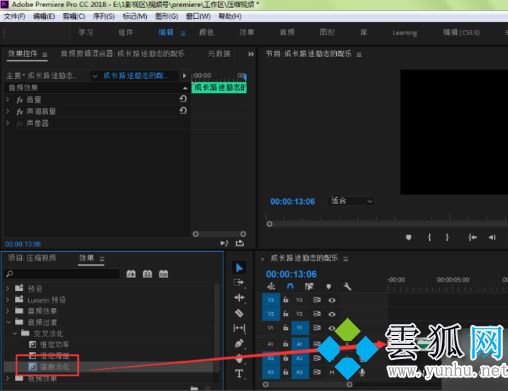Switch to the 元数据 panel tab
The width and height of the screenshot is (508, 391).
pyautogui.click(x=219, y=54)
